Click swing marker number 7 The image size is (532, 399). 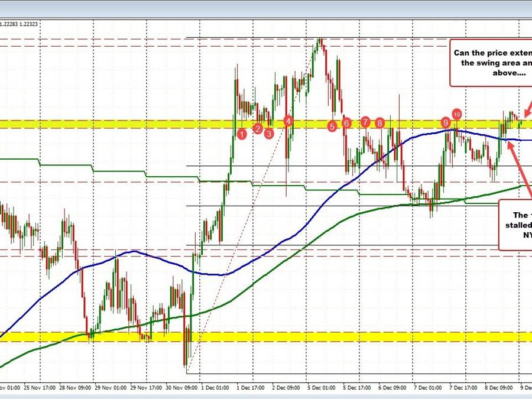[366, 122]
